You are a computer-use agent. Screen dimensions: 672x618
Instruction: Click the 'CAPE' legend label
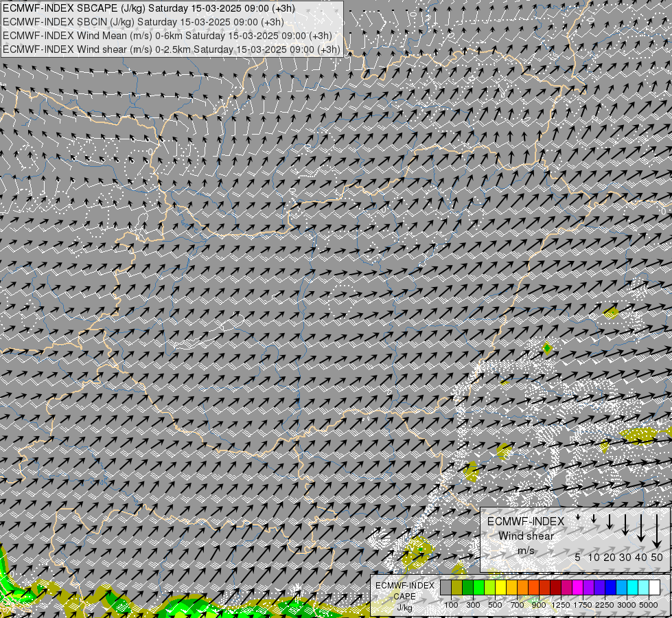(x=405, y=597)
